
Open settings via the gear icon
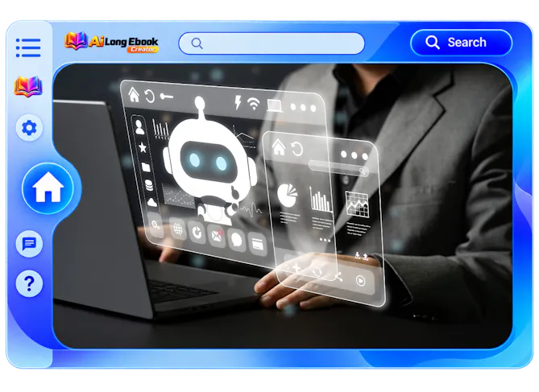pos(29,128)
